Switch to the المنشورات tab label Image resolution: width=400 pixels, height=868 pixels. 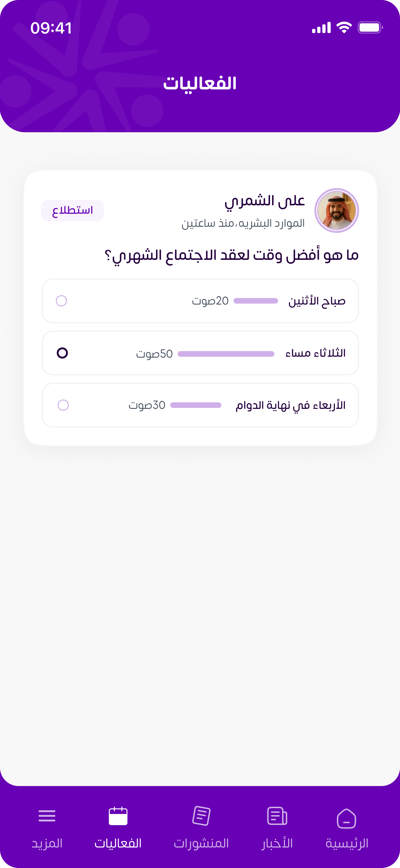pyautogui.click(x=201, y=843)
